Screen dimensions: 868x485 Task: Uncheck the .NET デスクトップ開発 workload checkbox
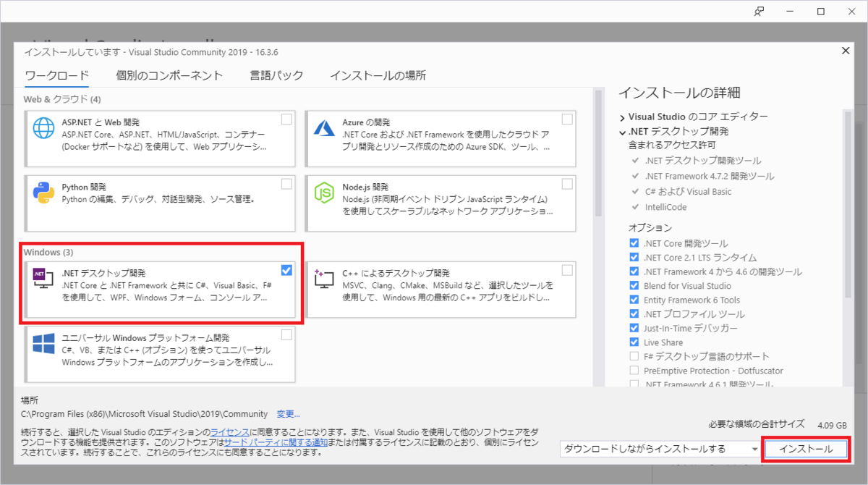point(286,270)
